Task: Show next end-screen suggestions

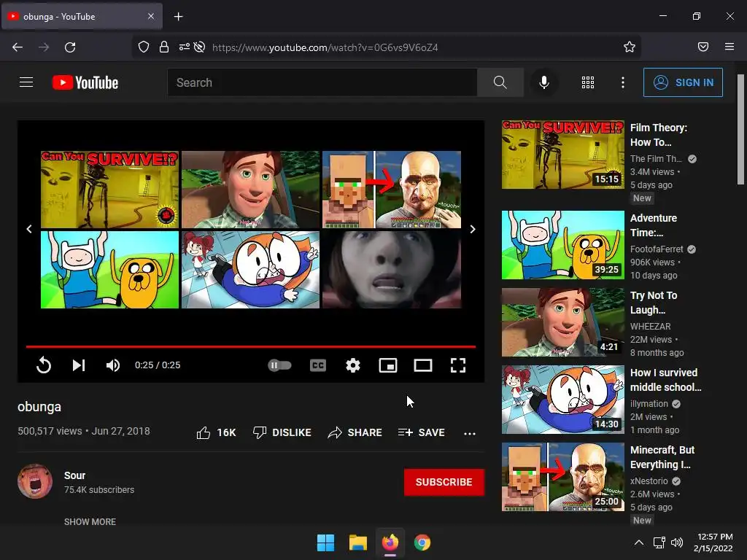Action: point(473,229)
